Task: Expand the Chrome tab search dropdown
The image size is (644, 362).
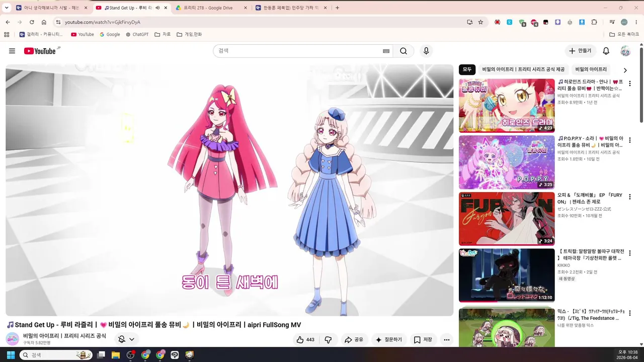Action: [x=7, y=8]
